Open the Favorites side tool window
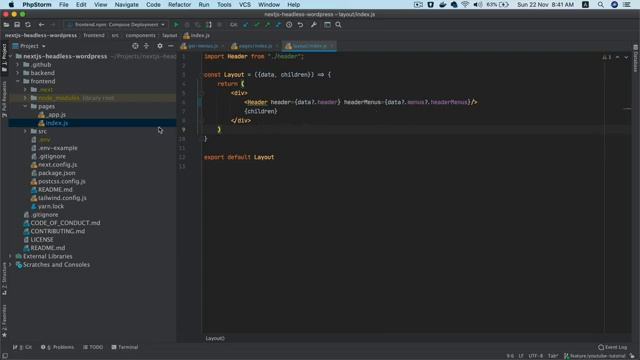This screenshot has width=640, height=360. click(4, 321)
